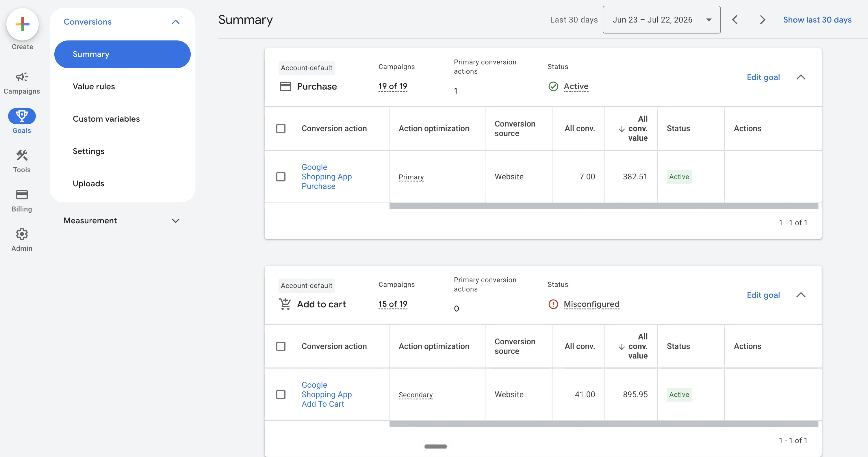Go to Billing via the card icon
The image size is (868, 457).
tap(22, 195)
